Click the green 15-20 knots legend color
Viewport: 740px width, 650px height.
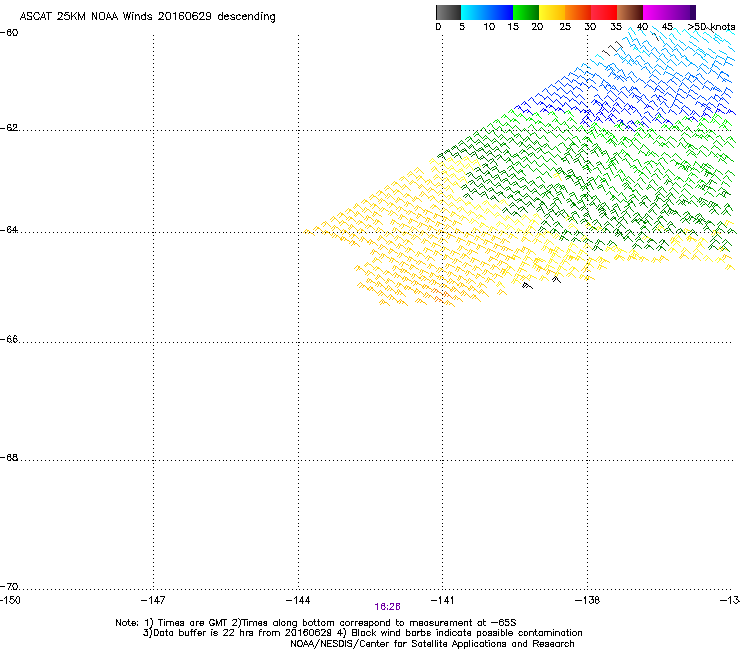(526, 12)
